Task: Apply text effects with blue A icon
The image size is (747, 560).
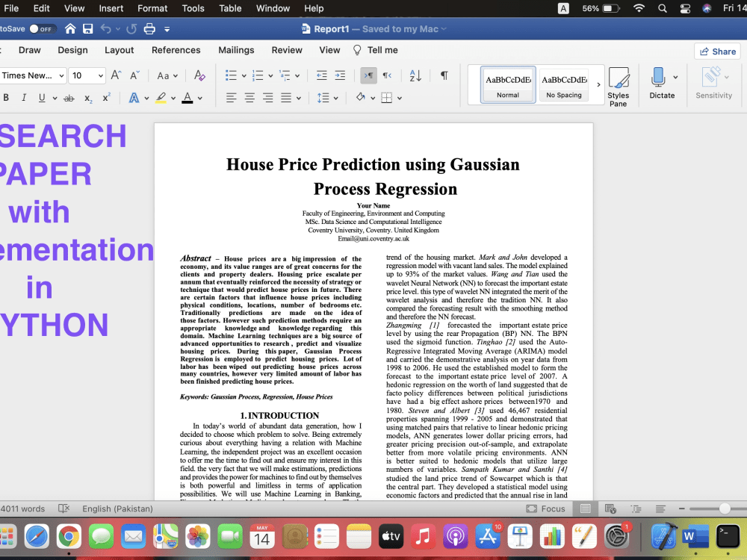Action: (x=134, y=98)
